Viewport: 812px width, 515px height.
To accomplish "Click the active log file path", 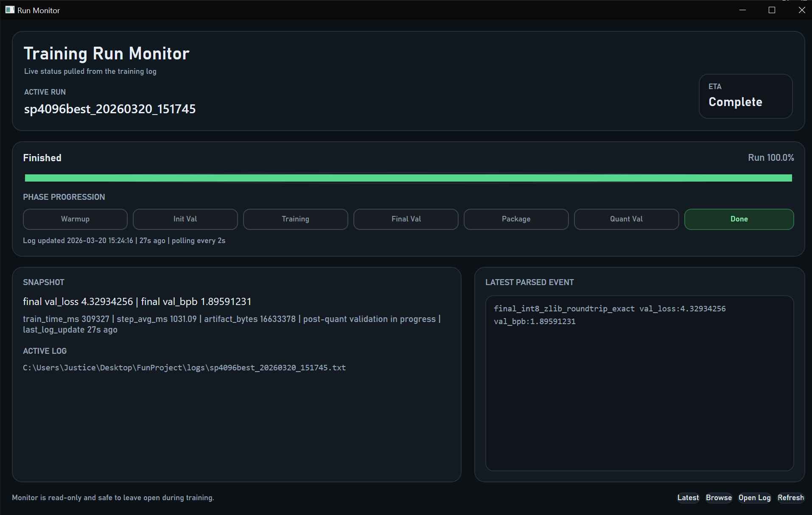I will [184, 368].
